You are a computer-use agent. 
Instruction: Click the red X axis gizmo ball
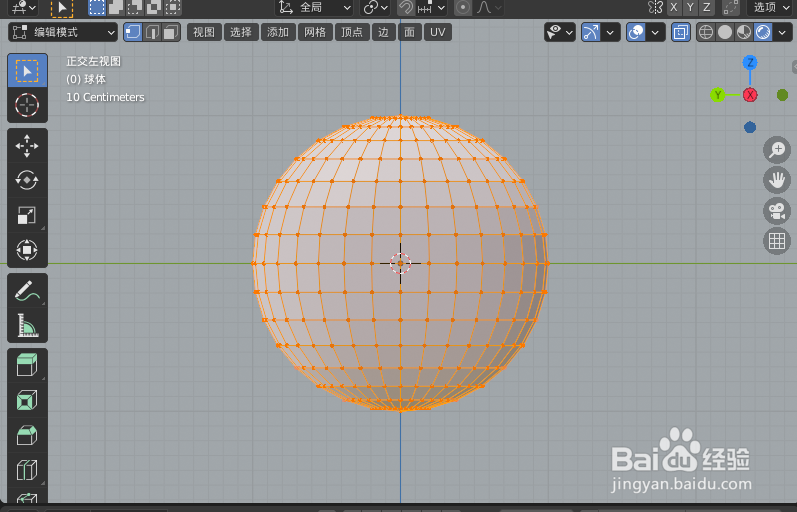click(750, 95)
